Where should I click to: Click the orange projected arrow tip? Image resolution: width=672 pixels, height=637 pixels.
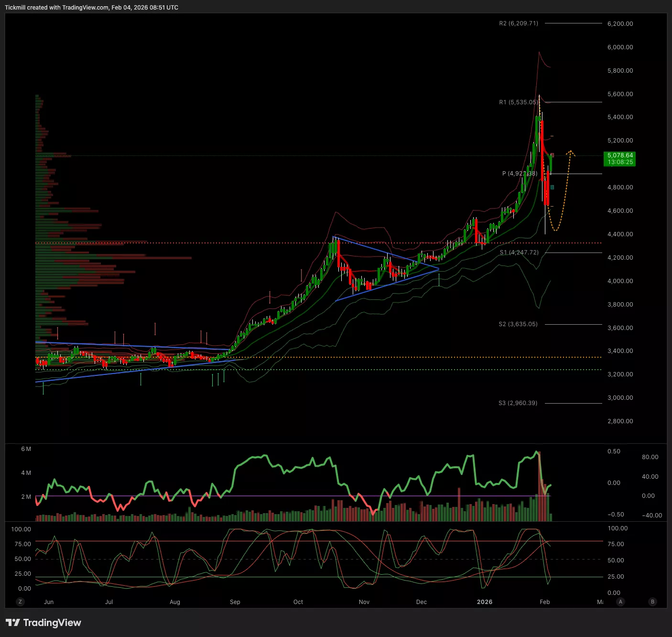pyautogui.click(x=570, y=152)
